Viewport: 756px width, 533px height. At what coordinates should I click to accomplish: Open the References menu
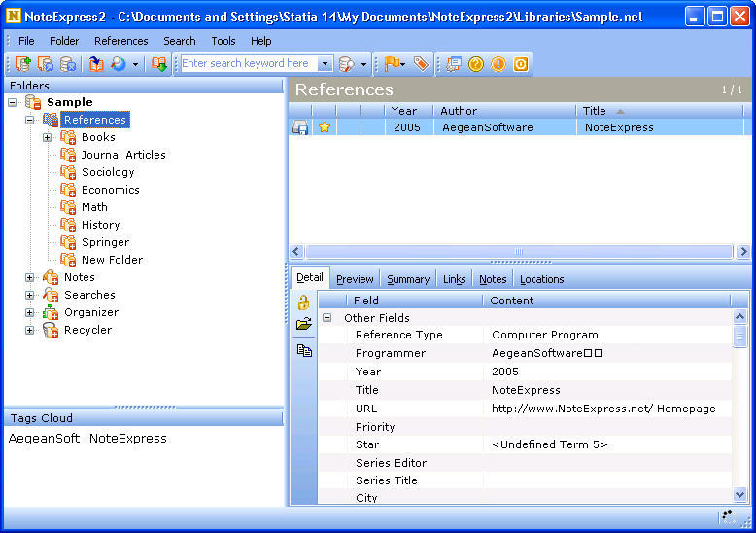pos(121,41)
